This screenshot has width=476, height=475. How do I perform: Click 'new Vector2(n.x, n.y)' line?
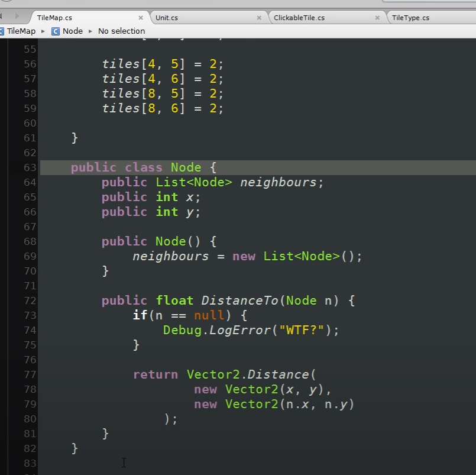[x=274, y=404]
